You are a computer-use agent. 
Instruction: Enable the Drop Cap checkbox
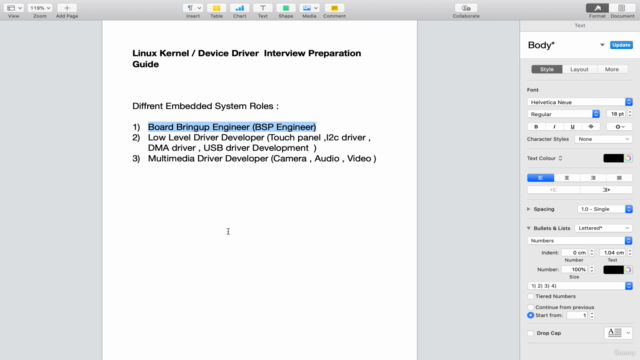tap(531, 333)
